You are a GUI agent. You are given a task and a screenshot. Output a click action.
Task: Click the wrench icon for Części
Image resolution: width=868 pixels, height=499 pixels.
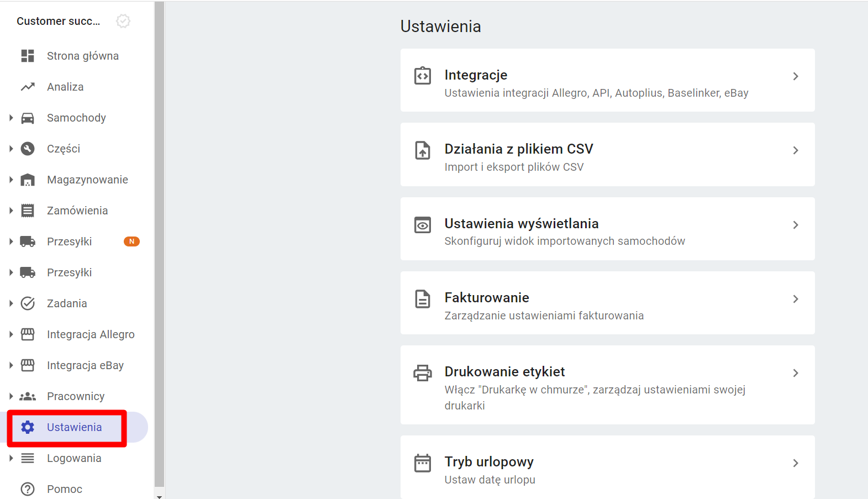28,149
